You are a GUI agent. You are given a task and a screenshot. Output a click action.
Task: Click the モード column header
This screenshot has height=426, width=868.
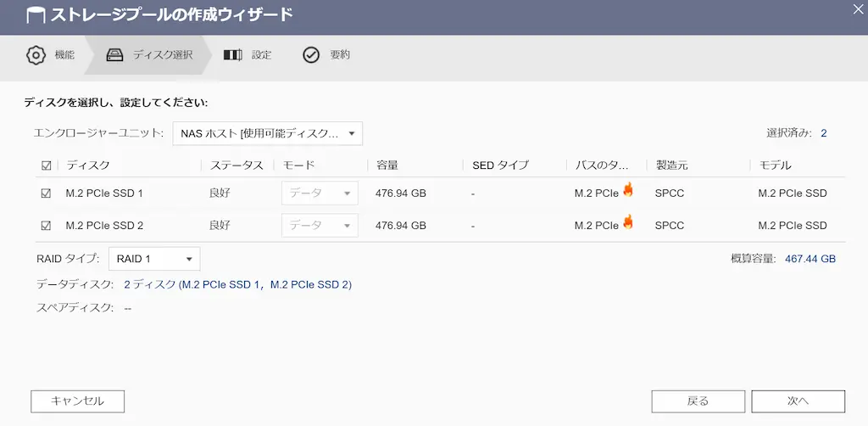click(298, 165)
